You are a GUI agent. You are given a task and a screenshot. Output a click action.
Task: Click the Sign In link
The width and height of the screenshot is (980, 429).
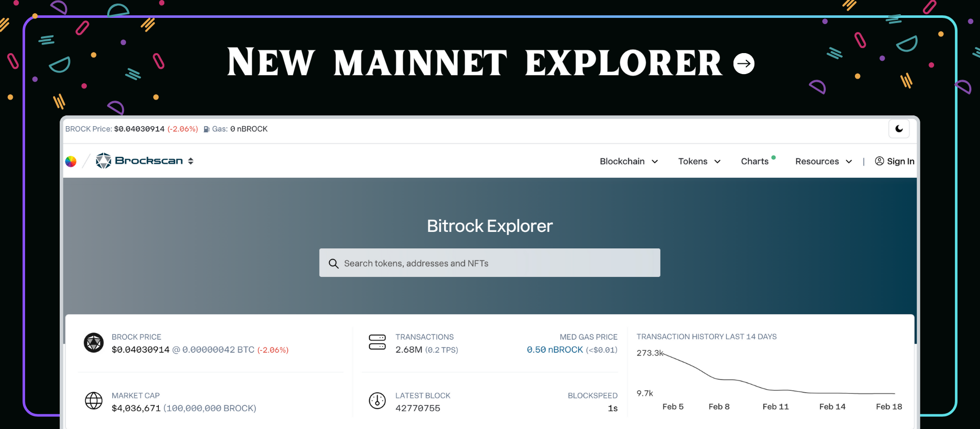[x=900, y=161]
